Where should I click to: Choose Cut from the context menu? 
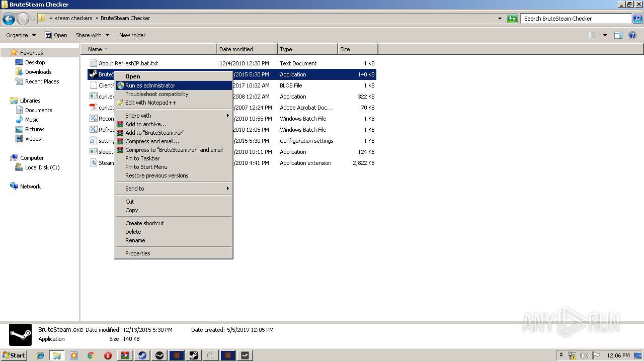pyautogui.click(x=174, y=202)
